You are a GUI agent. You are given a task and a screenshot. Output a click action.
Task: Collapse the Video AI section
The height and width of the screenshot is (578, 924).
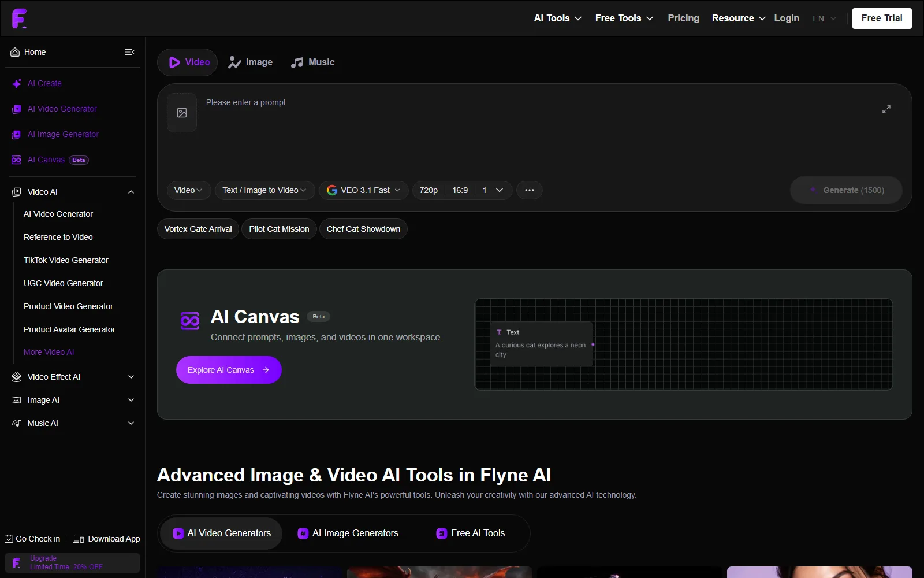coord(131,192)
